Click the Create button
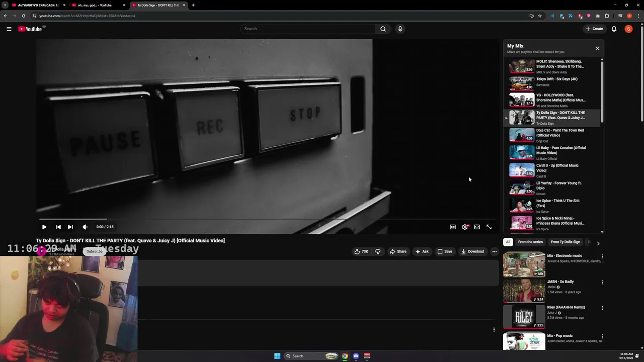 click(594, 29)
